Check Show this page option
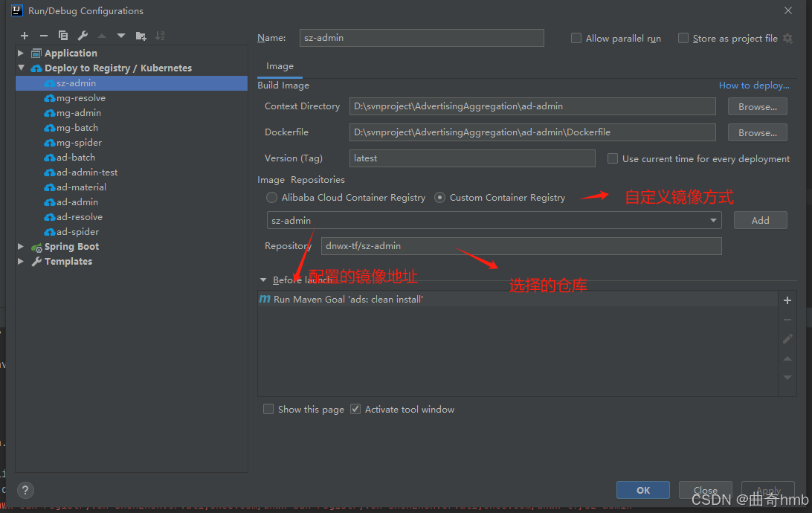812x513 pixels. tap(268, 409)
